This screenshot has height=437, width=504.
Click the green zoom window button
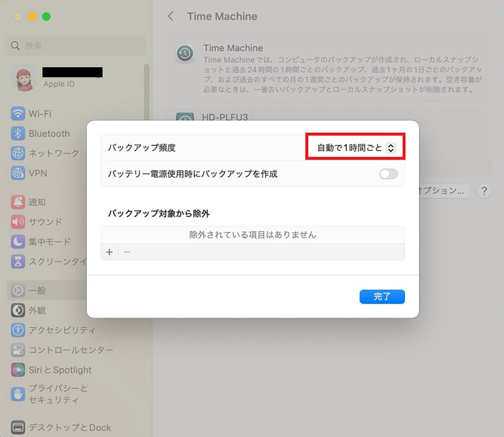pyautogui.click(x=46, y=16)
